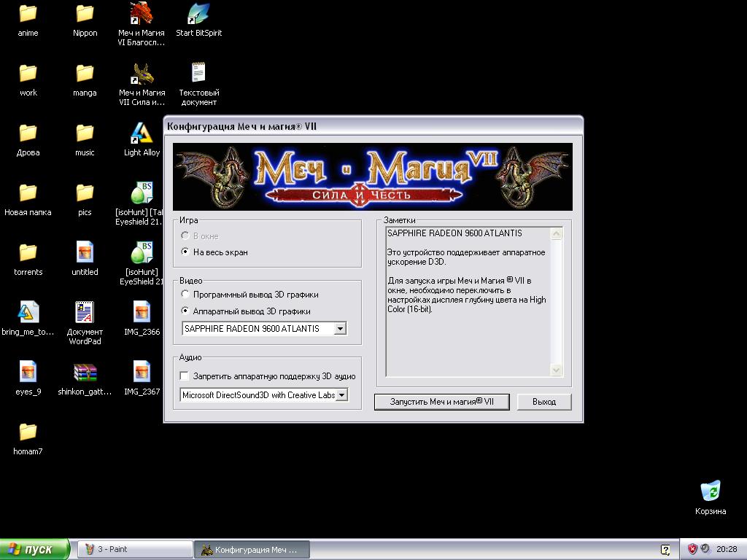
Task: Open Light Alloy player icon
Action: (x=142, y=134)
